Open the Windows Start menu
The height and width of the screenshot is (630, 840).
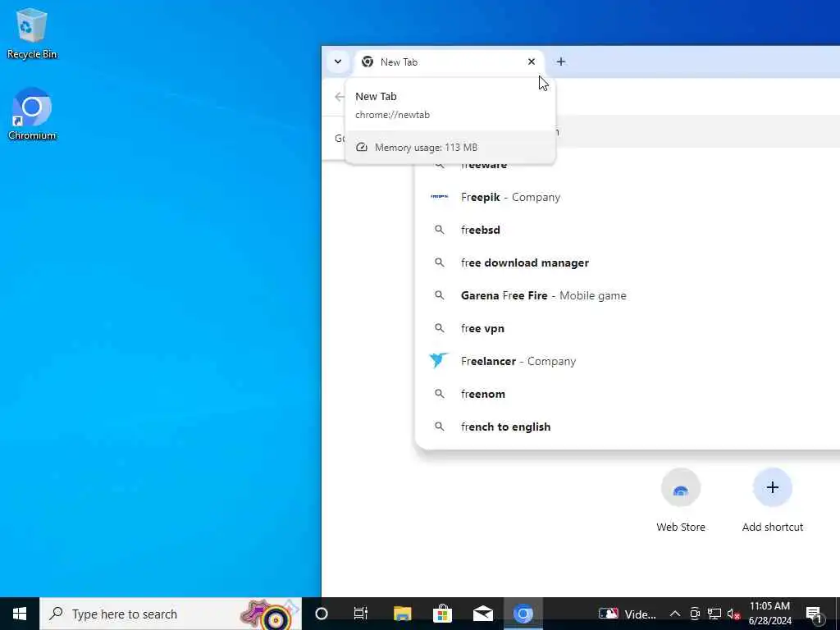(20, 614)
